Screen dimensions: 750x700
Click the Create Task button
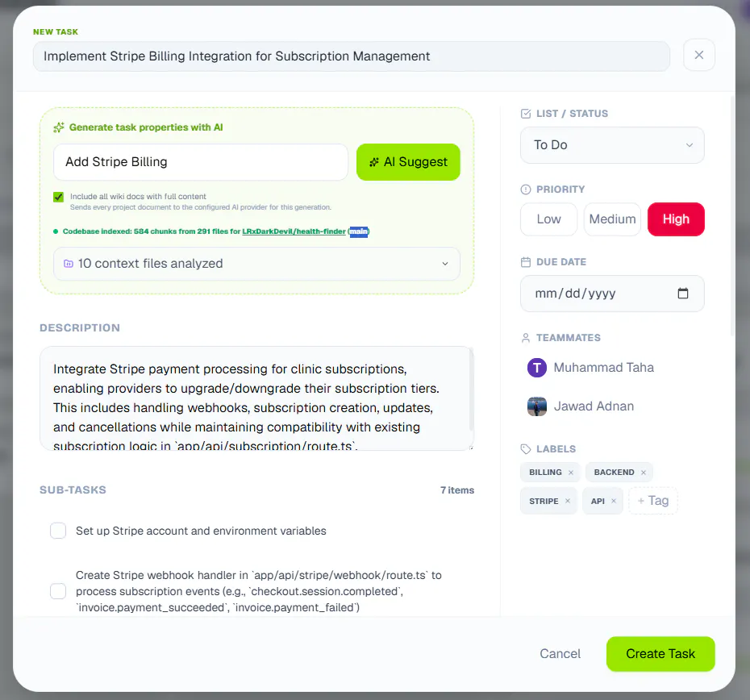[660, 653]
